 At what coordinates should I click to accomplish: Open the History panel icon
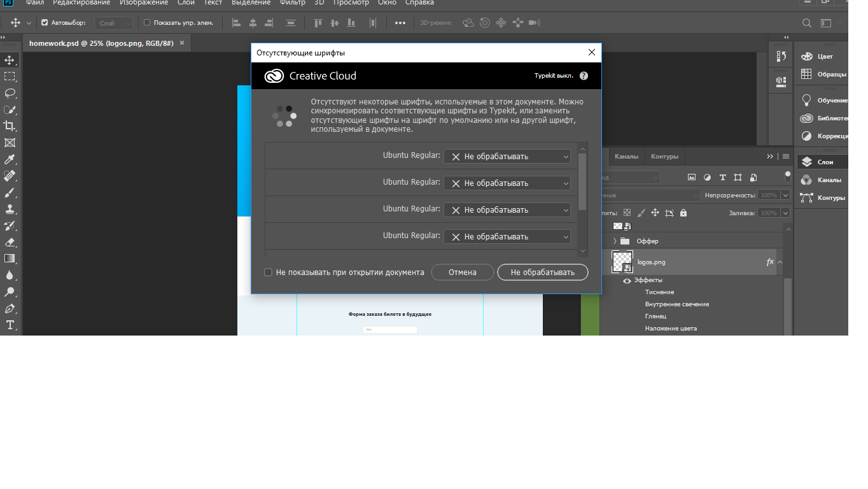[x=781, y=56]
